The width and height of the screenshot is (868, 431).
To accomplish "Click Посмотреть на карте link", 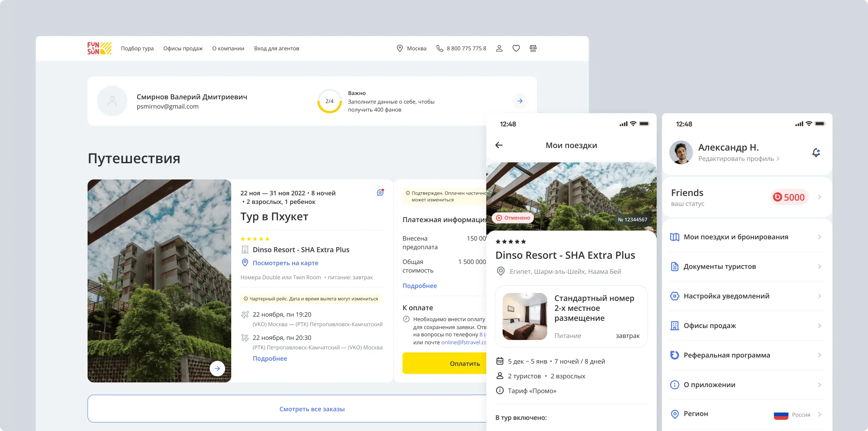I will point(285,263).
